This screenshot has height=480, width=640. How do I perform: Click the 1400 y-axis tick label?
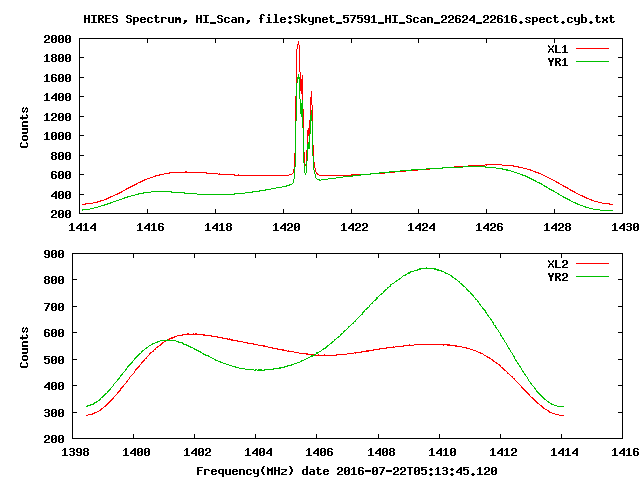[x=58, y=97]
